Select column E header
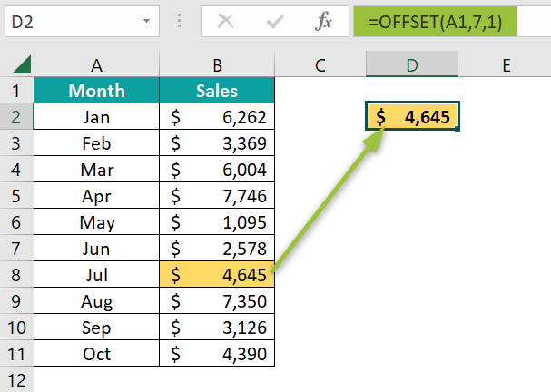The image size is (551, 392). click(505, 65)
